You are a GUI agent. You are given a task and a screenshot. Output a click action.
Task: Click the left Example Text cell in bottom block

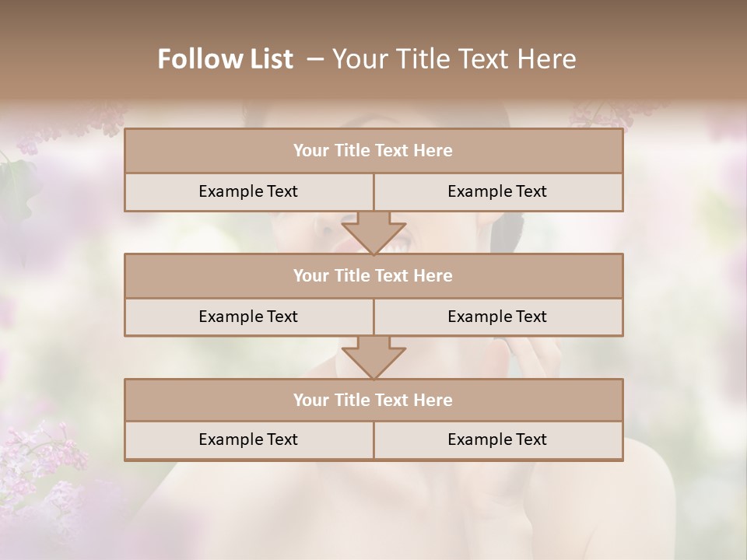tap(248, 439)
